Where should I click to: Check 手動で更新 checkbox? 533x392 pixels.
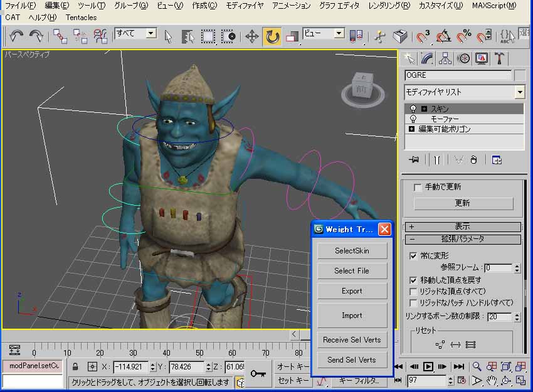click(418, 188)
